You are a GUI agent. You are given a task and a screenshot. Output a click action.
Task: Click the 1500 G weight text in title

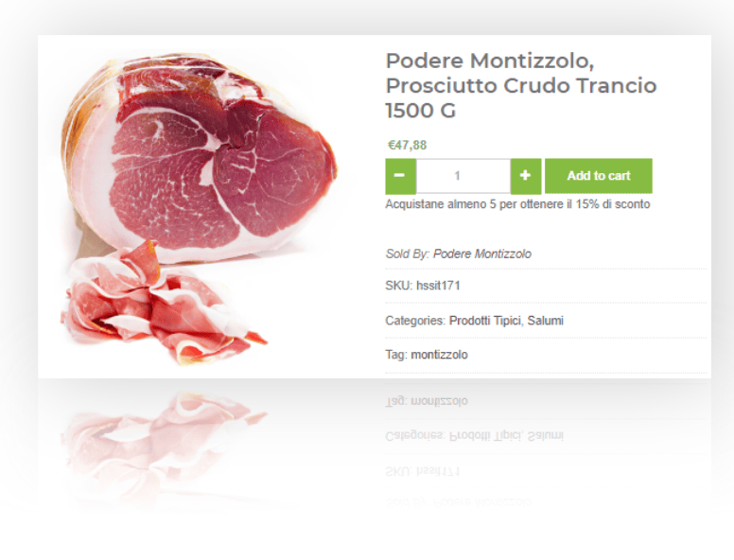click(x=420, y=111)
